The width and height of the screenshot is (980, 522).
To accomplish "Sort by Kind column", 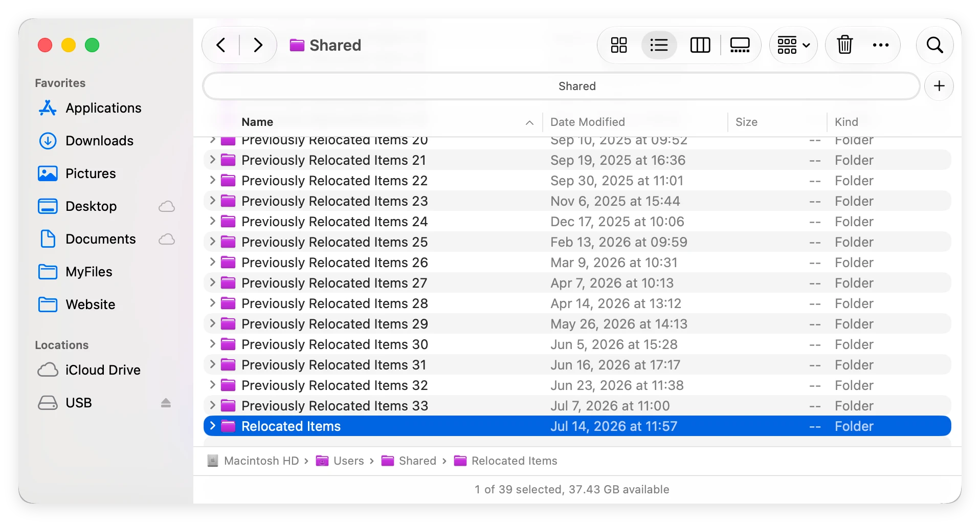I will pos(847,122).
